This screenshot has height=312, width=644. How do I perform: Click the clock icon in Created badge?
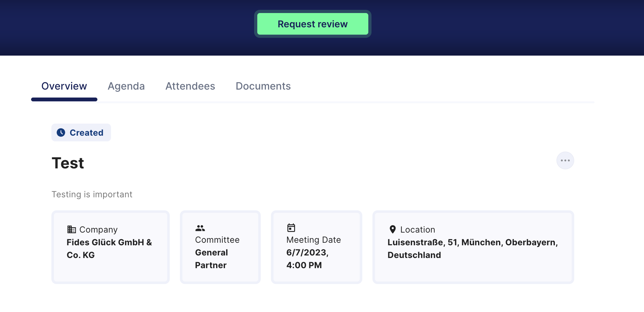[61, 132]
